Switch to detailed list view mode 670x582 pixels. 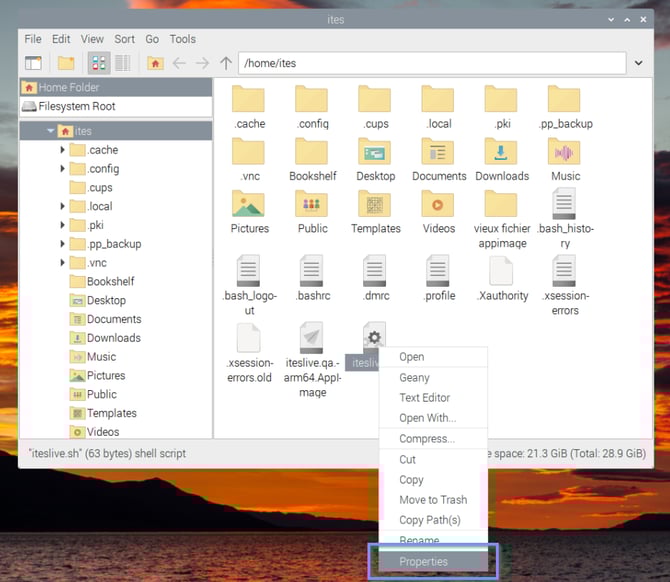pyautogui.click(x=123, y=63)
